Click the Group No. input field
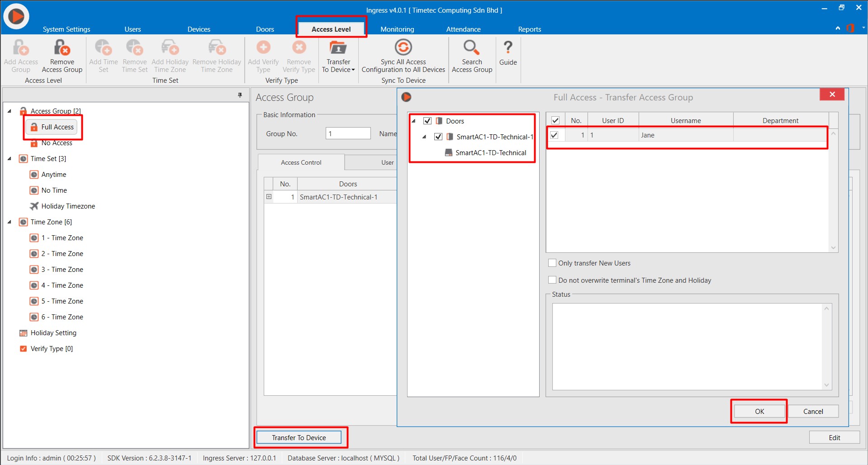 pos(348,133)
